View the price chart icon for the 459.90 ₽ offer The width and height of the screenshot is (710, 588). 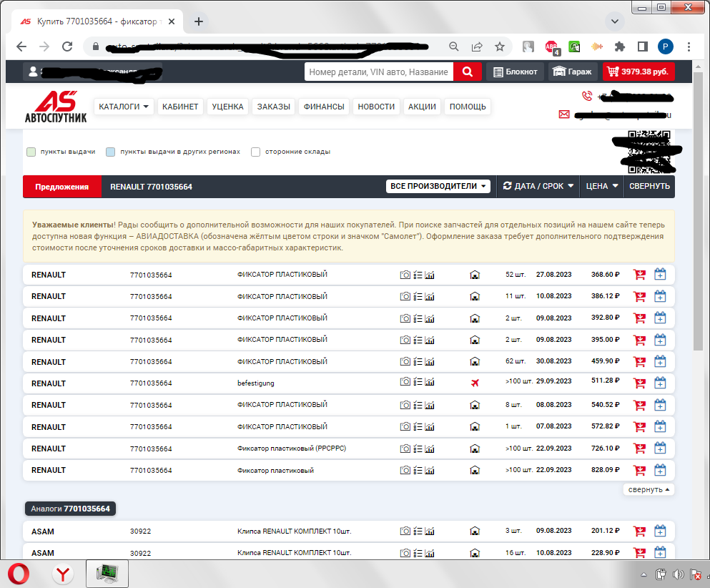[430, 361]
